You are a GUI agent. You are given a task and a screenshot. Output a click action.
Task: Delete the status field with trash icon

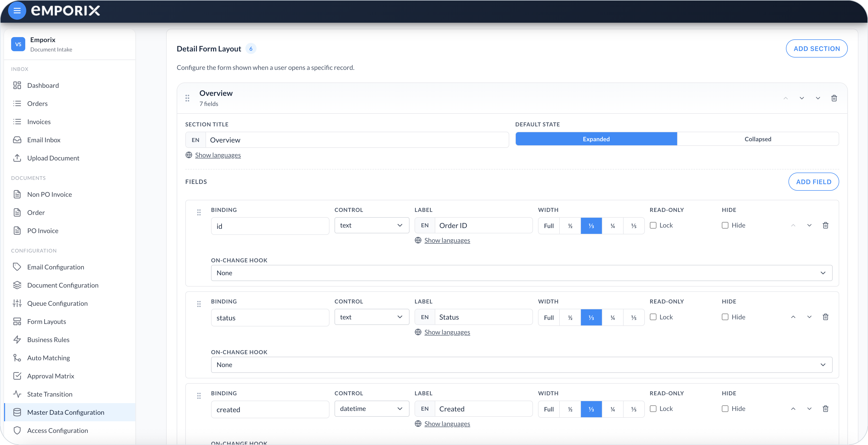coord(826,317)
